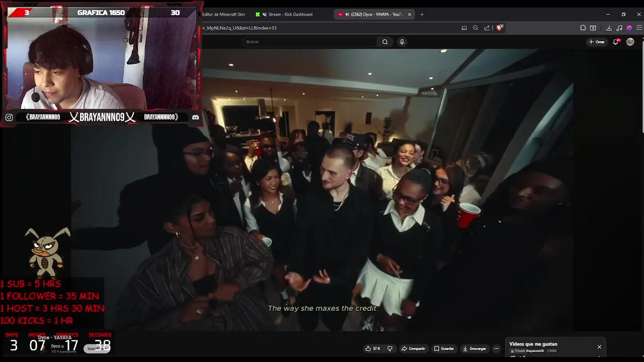Click the Discord icon on stream overlay
Screen dimensions: 644x362
click(x=195, y=117)
